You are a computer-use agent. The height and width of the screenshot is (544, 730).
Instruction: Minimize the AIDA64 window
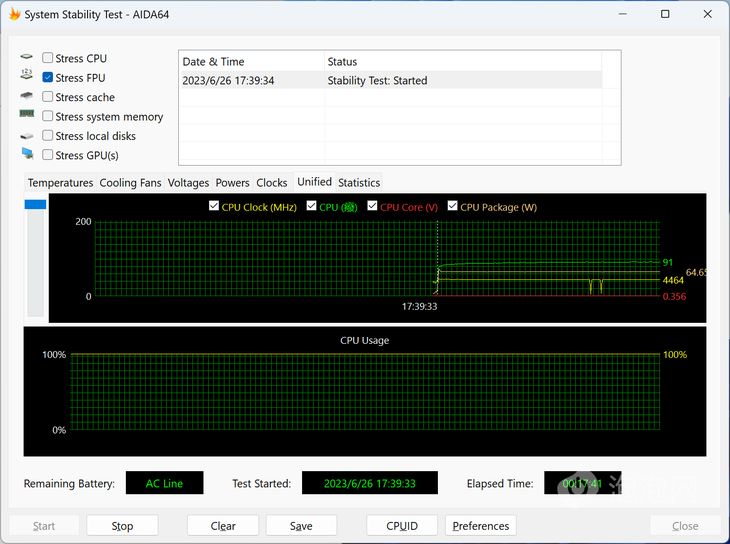click(x=622, y=14)
